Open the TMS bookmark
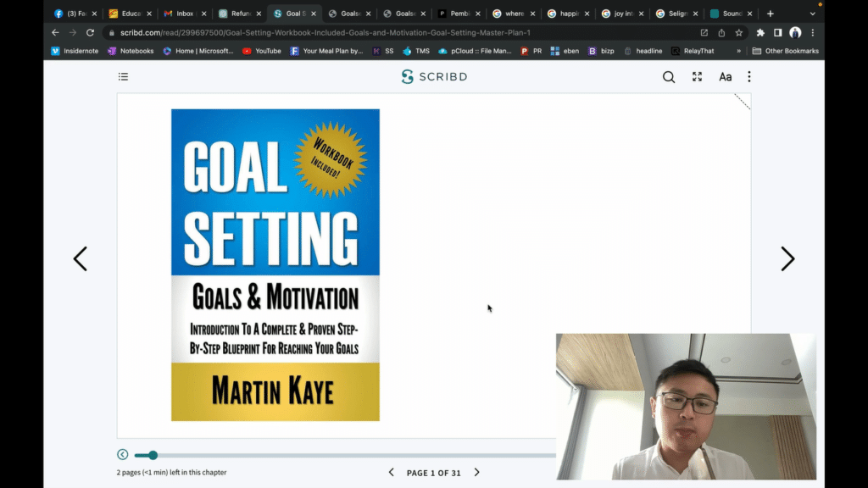 click(416, 51)
